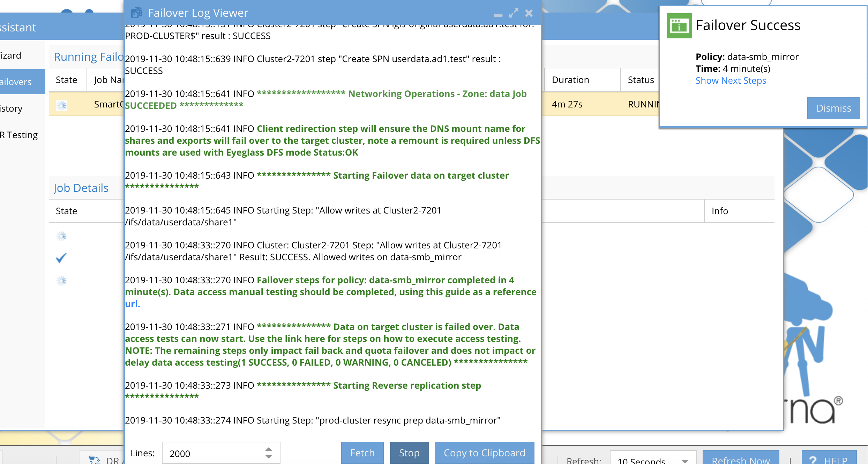Image resolution: width=868 pixels, height=464 pixels.
Task: Click Copy to Clipboard
Action: tap(484, 453)
